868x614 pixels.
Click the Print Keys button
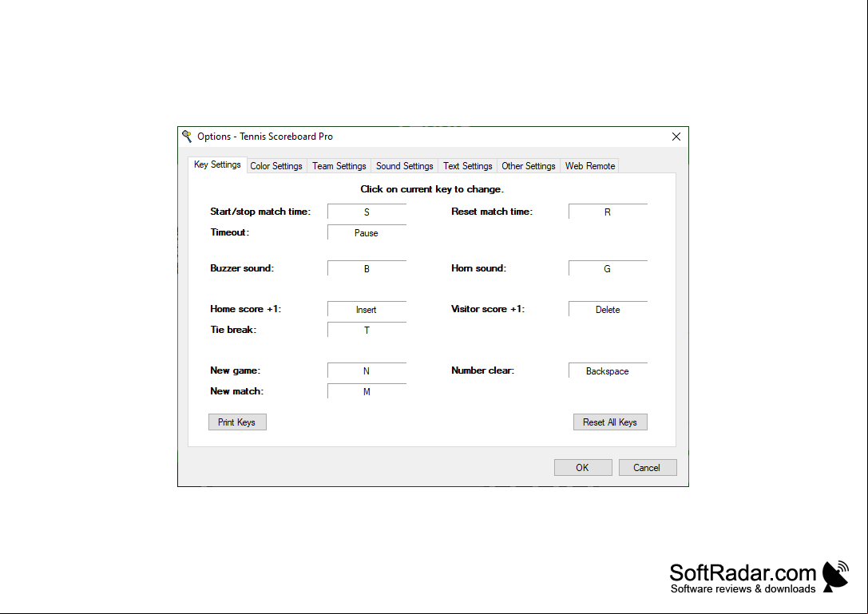pos(237,422)
